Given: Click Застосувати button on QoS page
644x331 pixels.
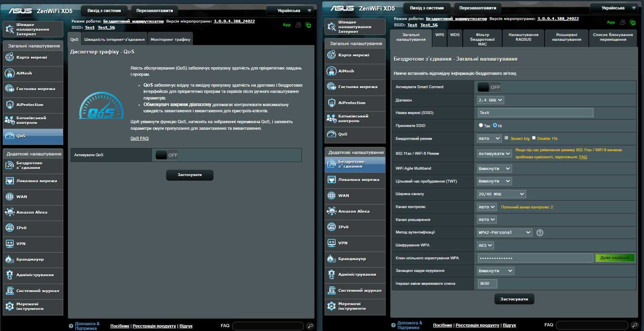Looking at the screenshot, I should coord(189,175).
